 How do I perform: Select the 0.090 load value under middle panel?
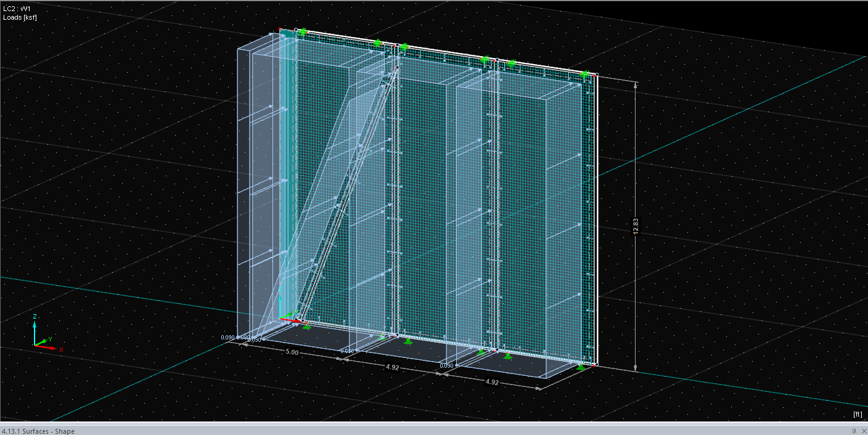[346, 351]
